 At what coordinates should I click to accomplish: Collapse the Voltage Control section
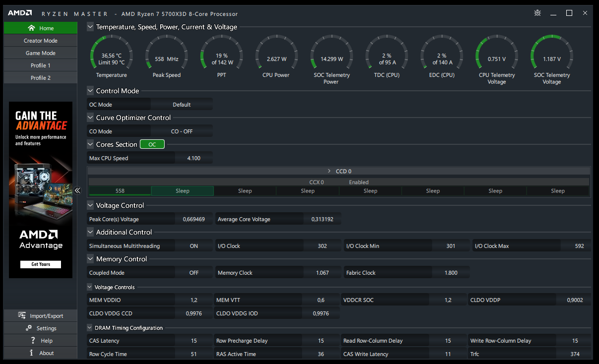tap(90, 205)
